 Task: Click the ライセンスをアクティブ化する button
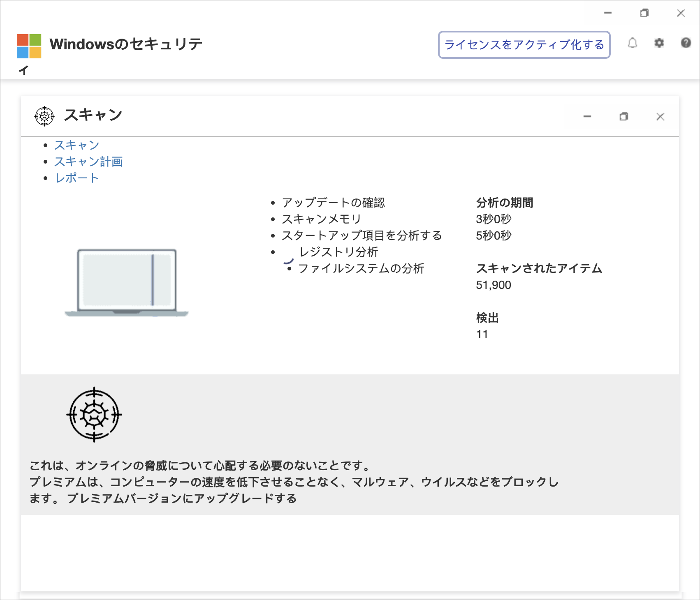(x=525, y=45)
